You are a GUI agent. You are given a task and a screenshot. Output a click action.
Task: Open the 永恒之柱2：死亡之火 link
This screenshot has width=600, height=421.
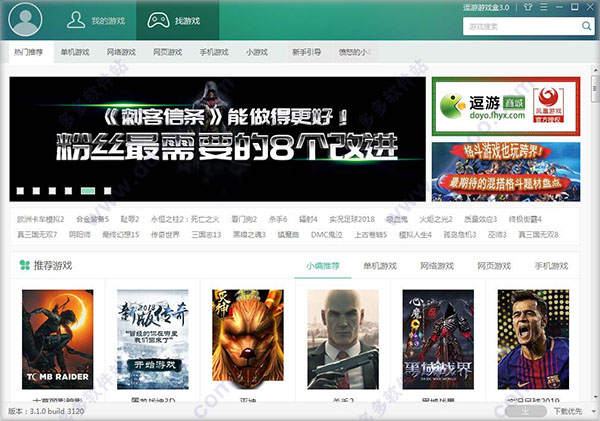point(185,219)
